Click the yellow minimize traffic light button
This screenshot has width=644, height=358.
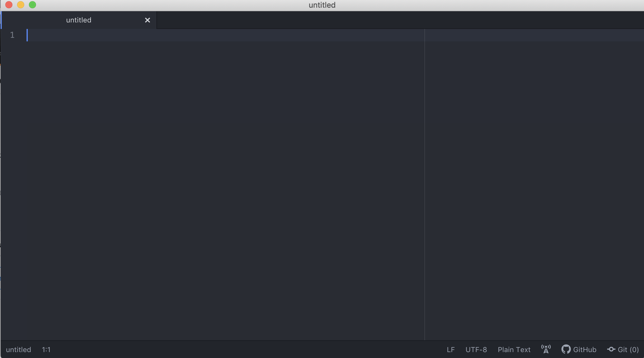coord(21,5)
